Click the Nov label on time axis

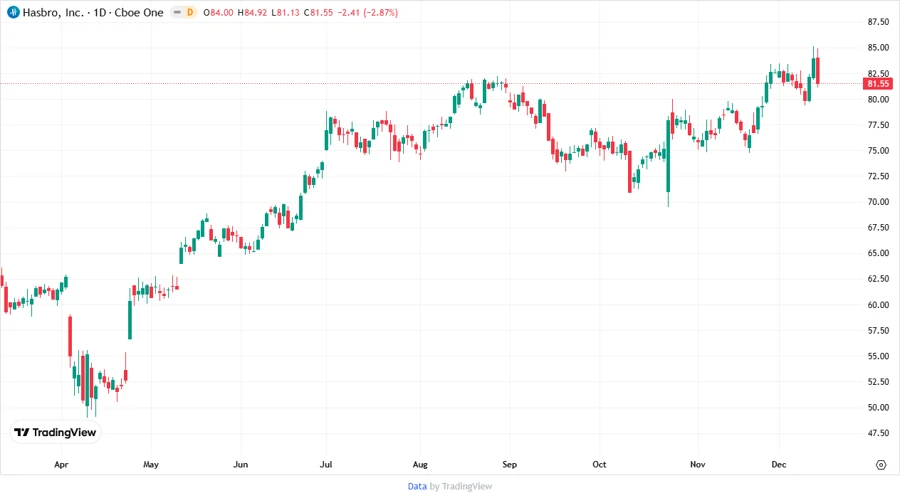coord(698,465)
